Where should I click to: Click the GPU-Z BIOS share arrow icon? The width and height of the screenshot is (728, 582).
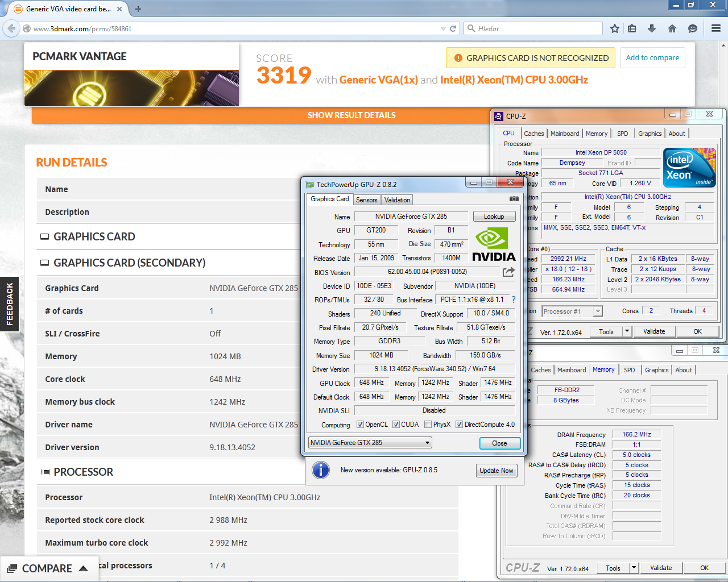tap(509, 272)
